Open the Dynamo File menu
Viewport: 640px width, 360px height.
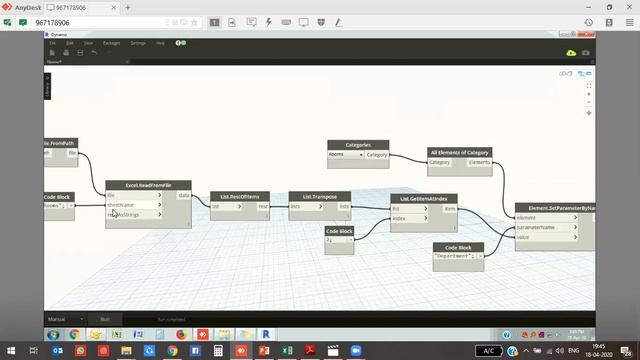(53, 43)
